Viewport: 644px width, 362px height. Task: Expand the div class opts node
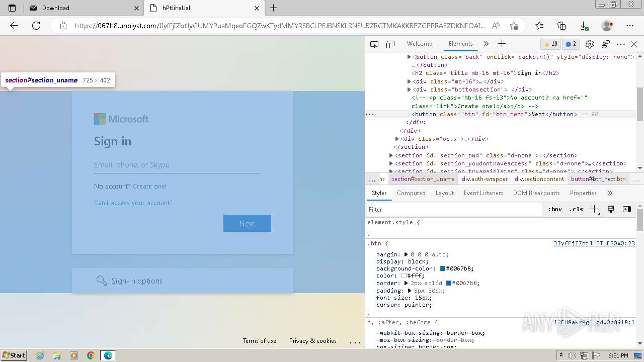click(x=397, y=139)
